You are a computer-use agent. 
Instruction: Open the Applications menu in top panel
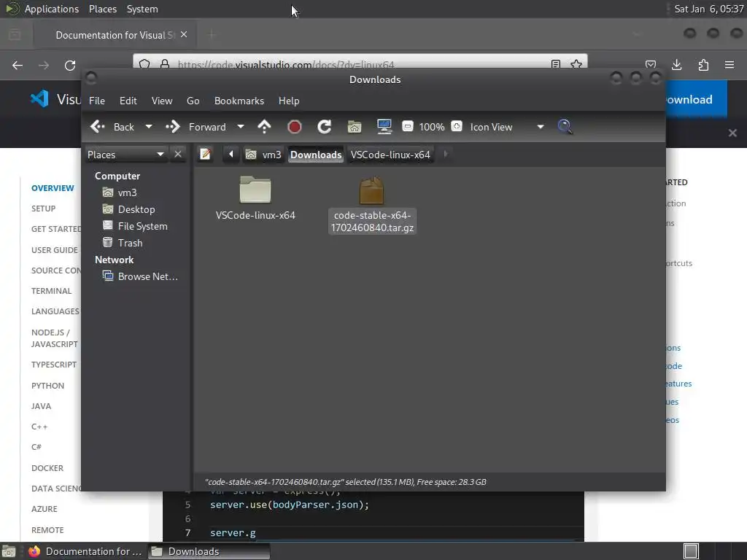[52, 9]
